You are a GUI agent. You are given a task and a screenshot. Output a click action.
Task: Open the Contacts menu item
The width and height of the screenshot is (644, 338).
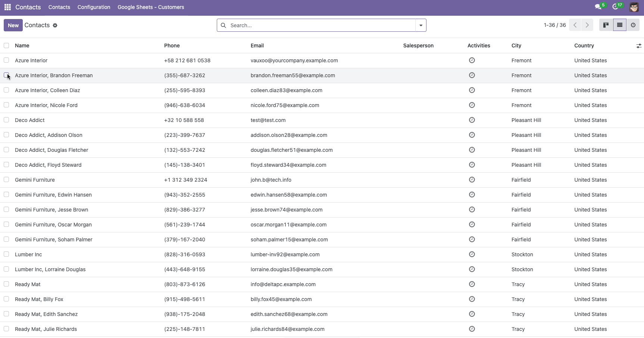pyautogui.click(x=59, y=7)
